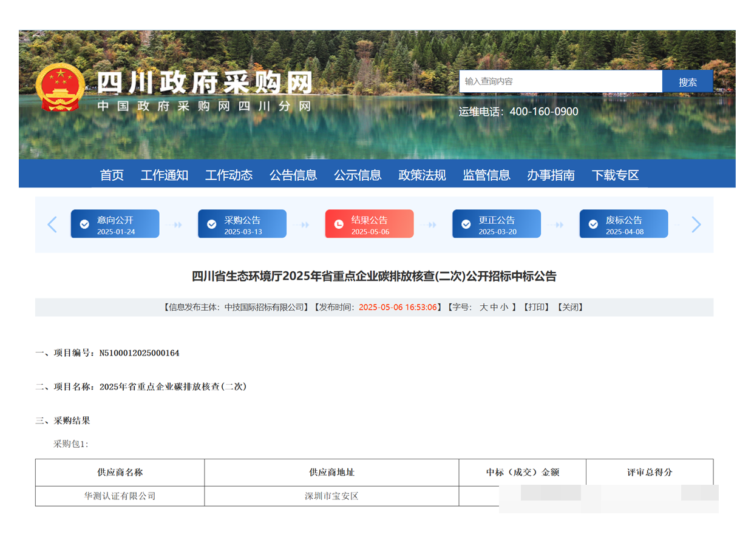
Task: Click the 中标（成交）金额 column header
Action: 523,472
